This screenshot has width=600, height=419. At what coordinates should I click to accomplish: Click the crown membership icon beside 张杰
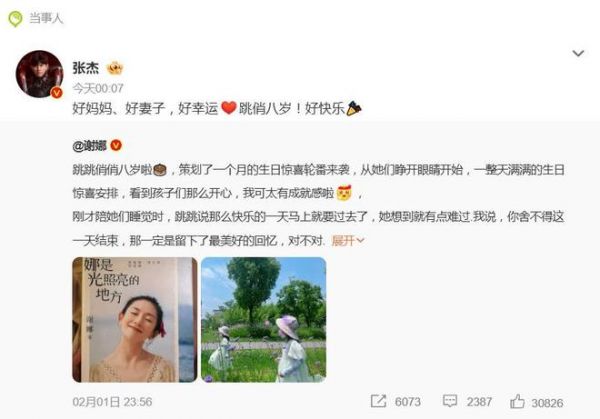tap(115, 68)
